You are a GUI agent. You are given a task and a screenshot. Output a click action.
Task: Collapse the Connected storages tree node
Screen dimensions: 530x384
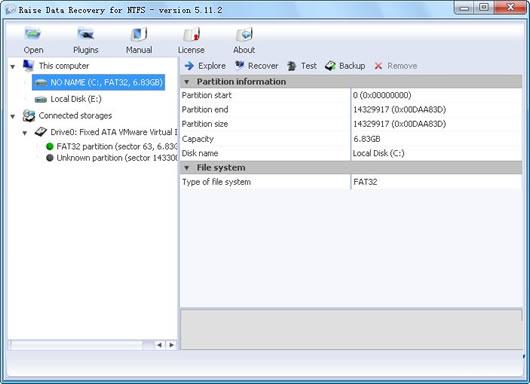[13, 117]
